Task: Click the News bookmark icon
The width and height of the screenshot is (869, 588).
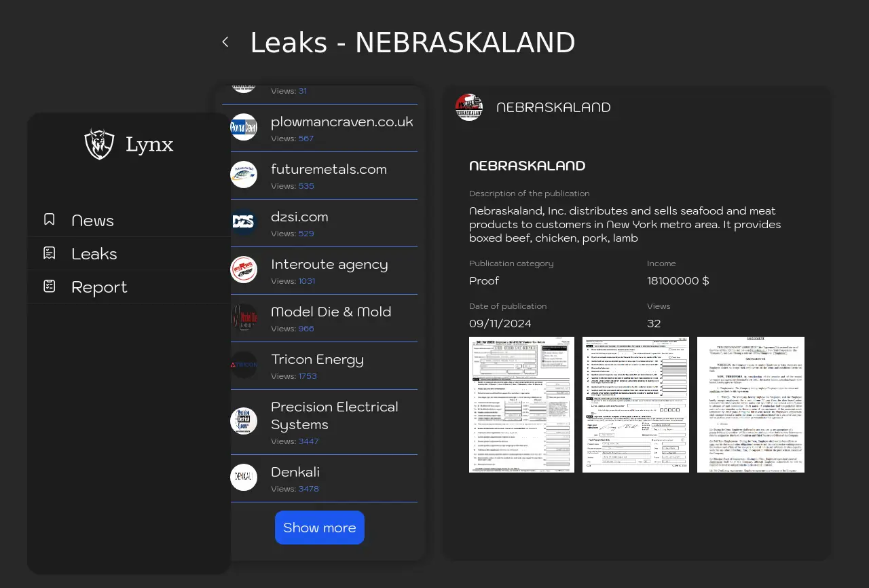Action: pyautogui.click(x=50, y=219)
